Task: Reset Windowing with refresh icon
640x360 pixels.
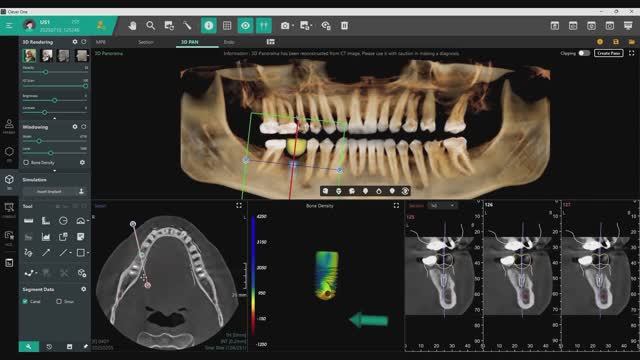Action: click(84, 127)
